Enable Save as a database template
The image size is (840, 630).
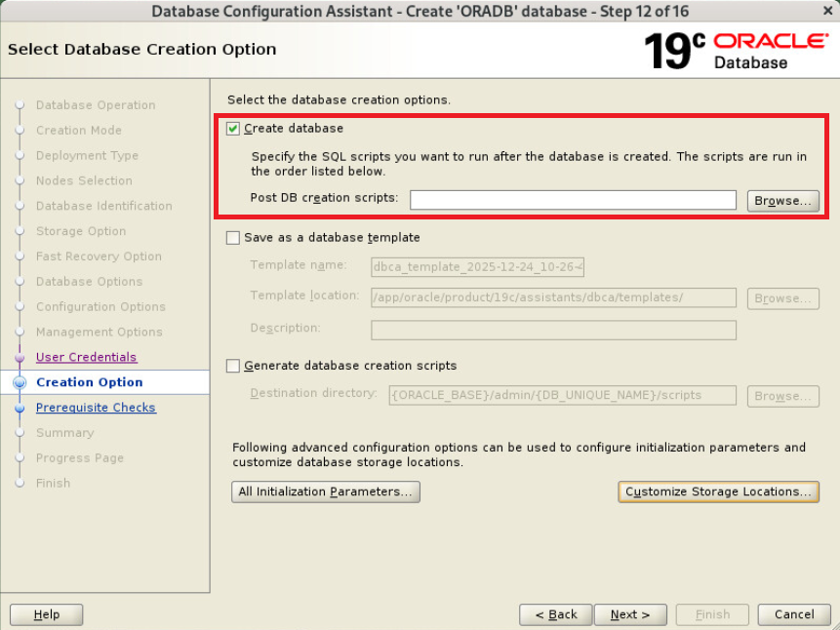pyautogui.click(x=232, y=238)
